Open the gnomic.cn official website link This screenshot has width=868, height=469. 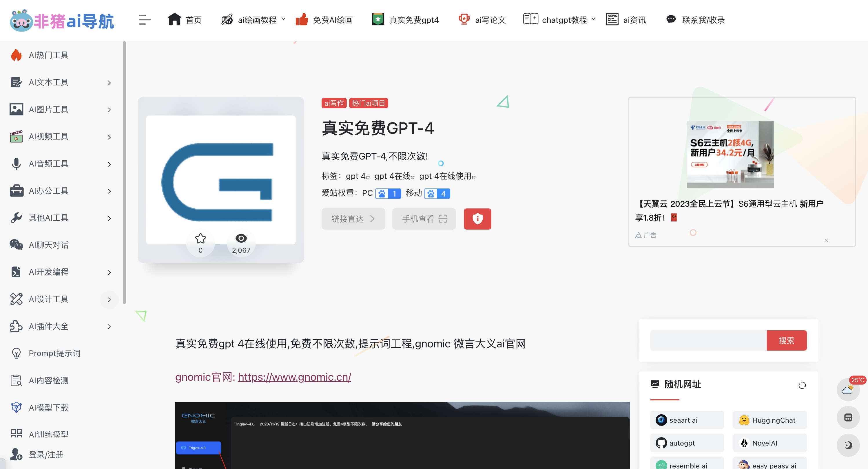[294, 377]
